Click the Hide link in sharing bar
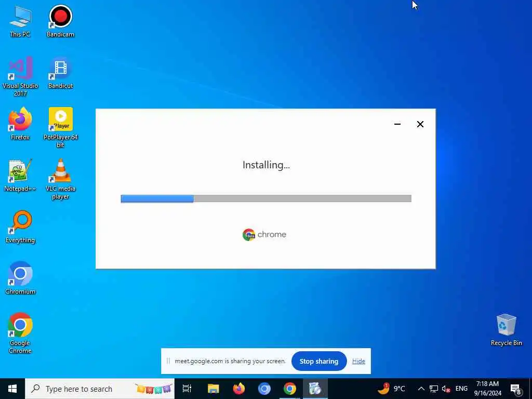The image size is (532, 399). tap(358, 361)
